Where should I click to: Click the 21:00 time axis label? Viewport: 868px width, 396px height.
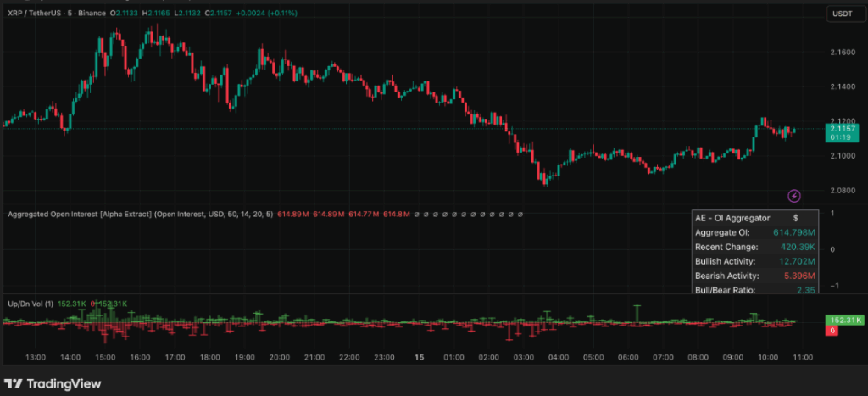pos(314,357)
